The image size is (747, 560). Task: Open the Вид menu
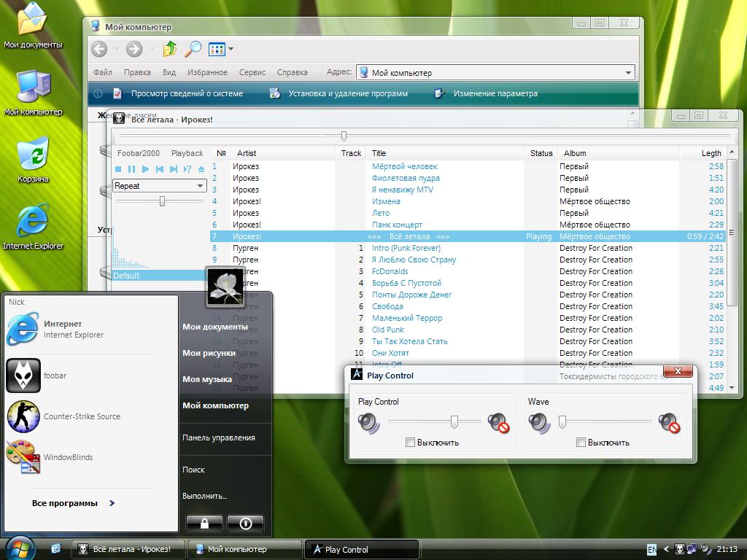(x=169, y=72)
